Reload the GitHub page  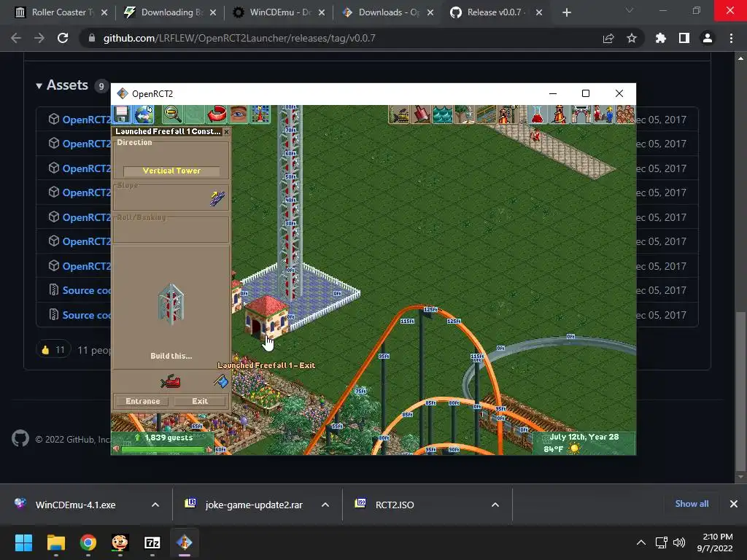click(63, 38)
